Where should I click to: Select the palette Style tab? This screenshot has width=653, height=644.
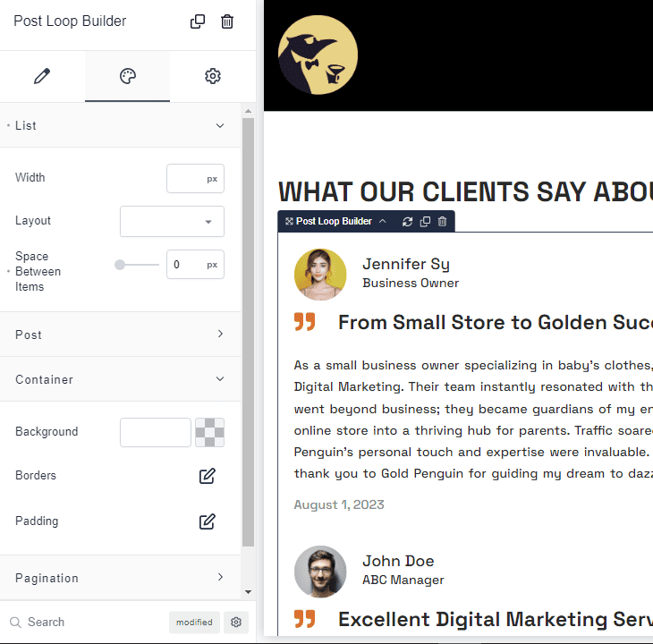pyautogui.click(x=127, y=76)
